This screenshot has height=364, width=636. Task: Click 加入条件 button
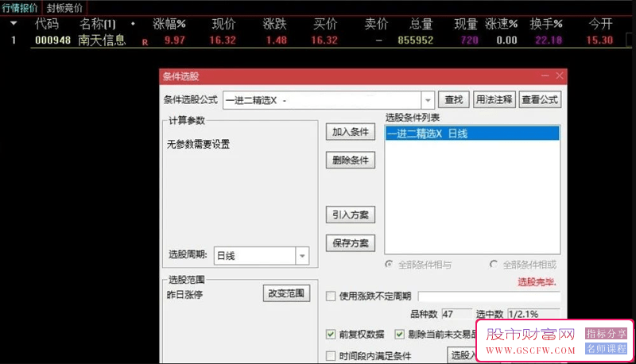351,132
